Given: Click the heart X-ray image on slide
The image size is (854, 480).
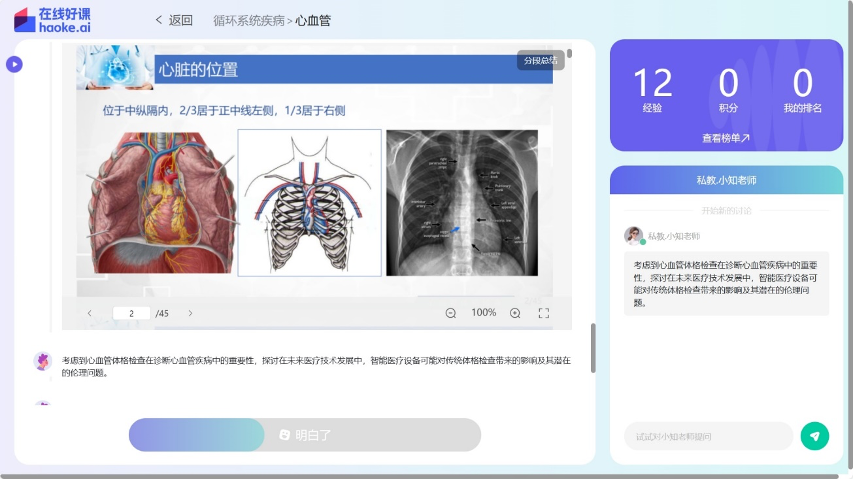Looking at the screenshot, I should [x=461, y=202].
